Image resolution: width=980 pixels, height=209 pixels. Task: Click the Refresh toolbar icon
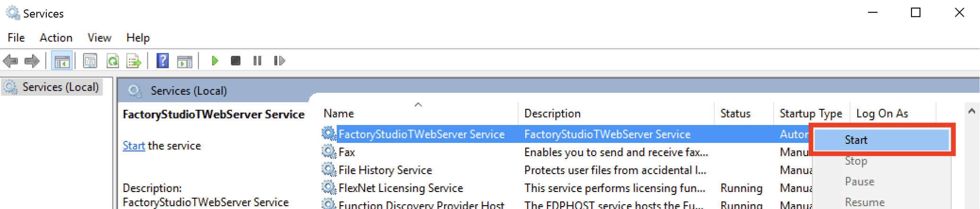(112, 61)
